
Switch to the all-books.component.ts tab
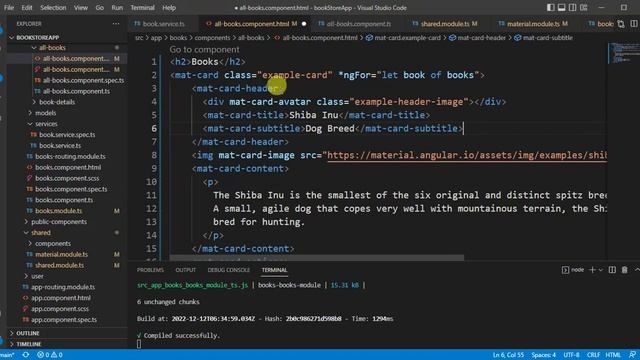[x=358, y=24]
